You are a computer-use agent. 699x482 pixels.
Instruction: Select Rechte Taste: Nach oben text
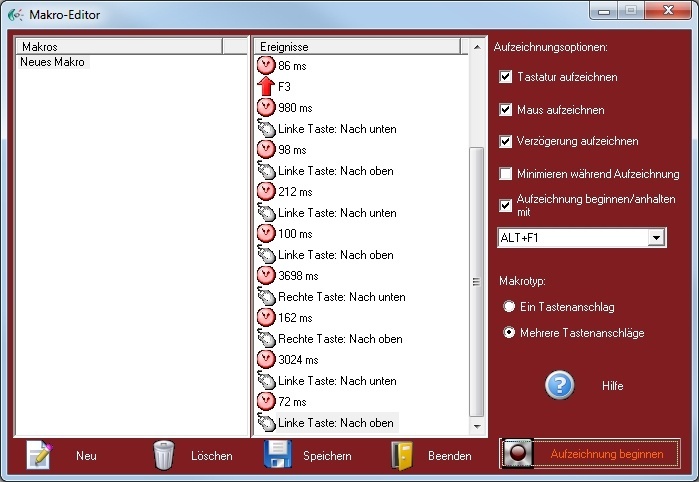tap(340, 339)
